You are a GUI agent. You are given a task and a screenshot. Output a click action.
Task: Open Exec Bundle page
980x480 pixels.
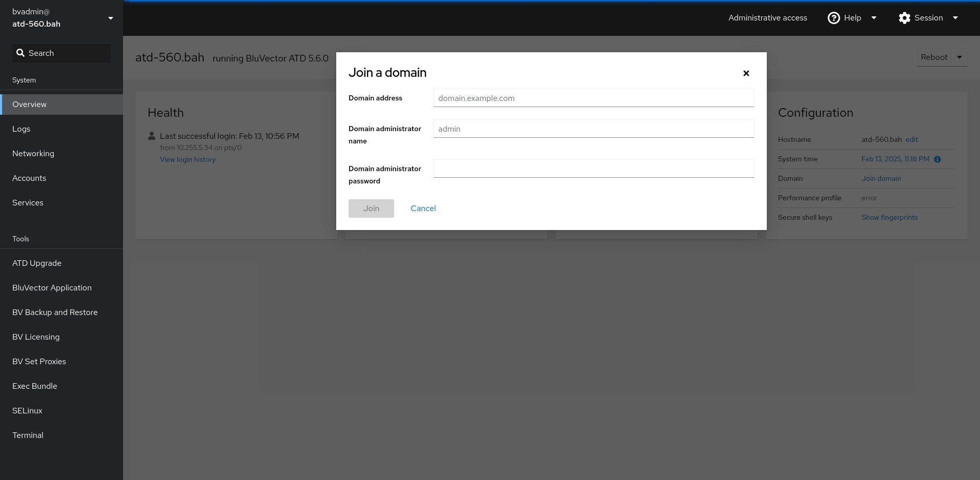[62, 386]
